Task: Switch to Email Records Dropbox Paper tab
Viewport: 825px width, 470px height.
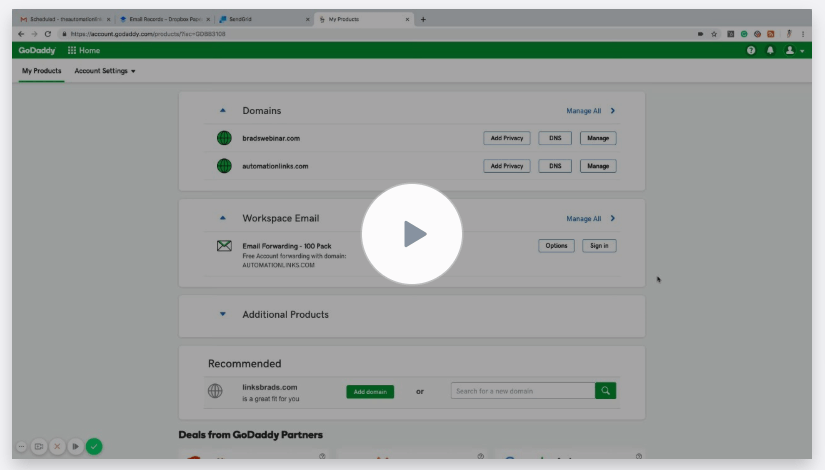Action: coord(164,19)
